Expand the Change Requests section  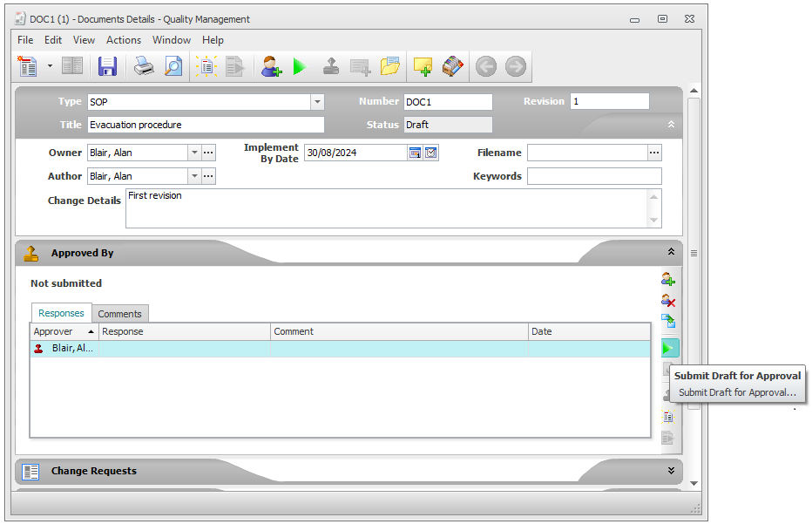(670, 470)
